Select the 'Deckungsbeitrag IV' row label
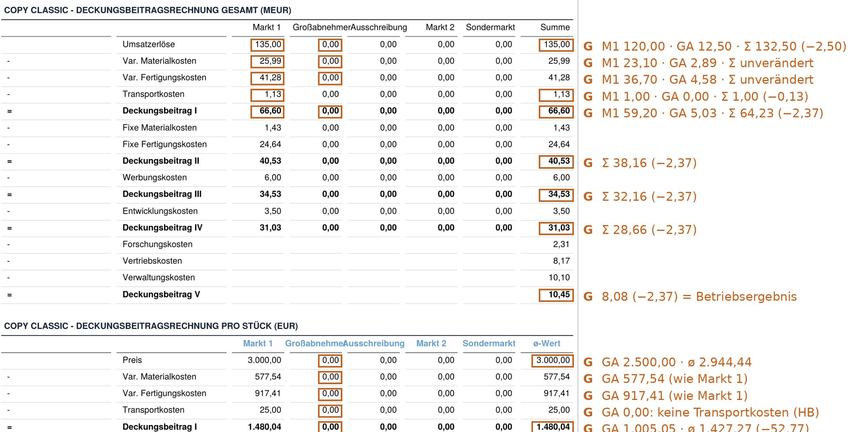Viewport: 868px width, 432px height. (162, 228)
